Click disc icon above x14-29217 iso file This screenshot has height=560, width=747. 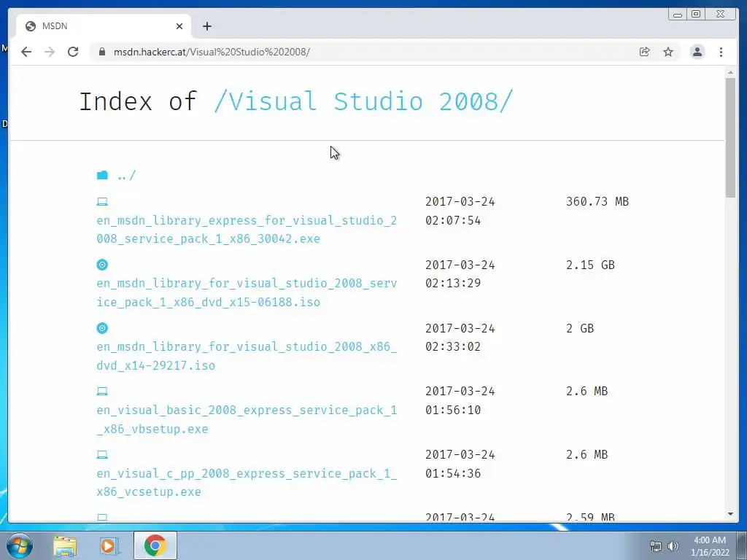coord(102,328)
